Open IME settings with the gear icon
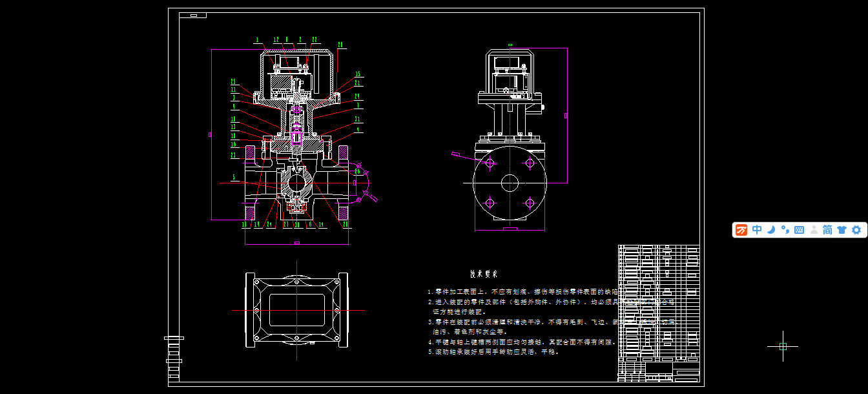This screenshot has width=868, height=394. pos(856,230)
